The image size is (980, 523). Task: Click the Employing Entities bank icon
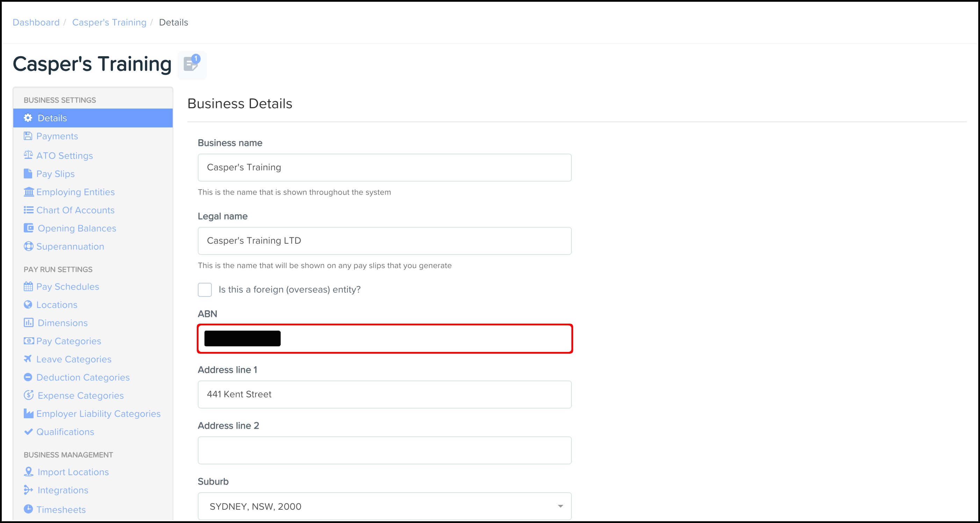tap(29, 192)
